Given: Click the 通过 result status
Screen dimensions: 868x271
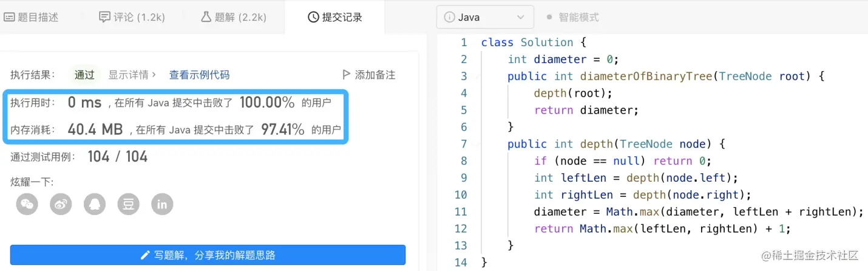Looking at the screenshot, I should [84, 75].
